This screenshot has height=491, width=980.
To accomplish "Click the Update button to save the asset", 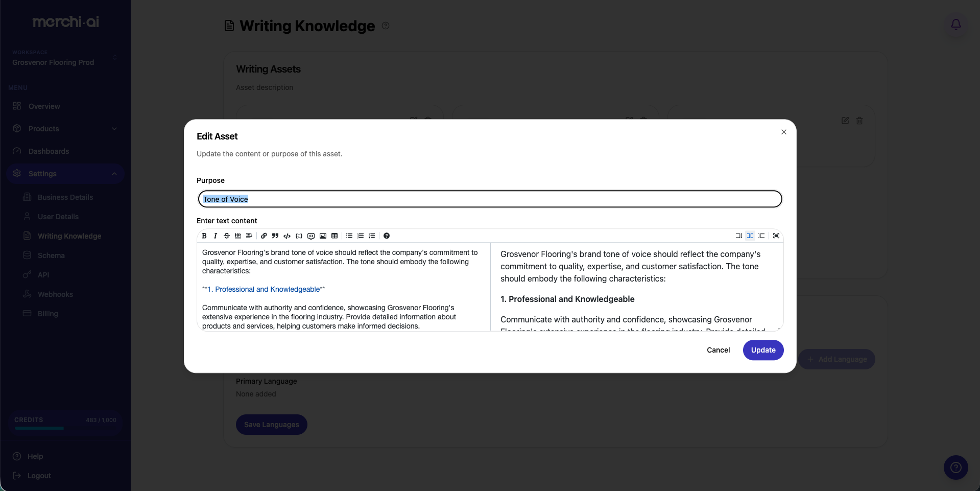I will tap(763, 350).
